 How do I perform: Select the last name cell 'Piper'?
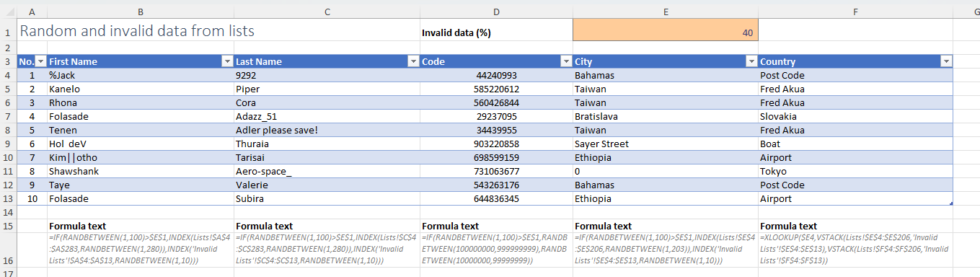tap(327, 89)
